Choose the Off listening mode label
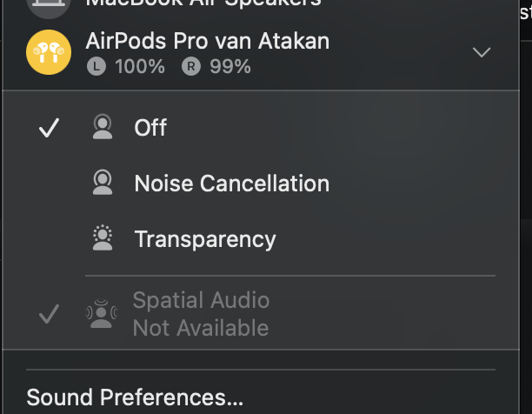Screen dimensions: 532x414 point(150,129)
